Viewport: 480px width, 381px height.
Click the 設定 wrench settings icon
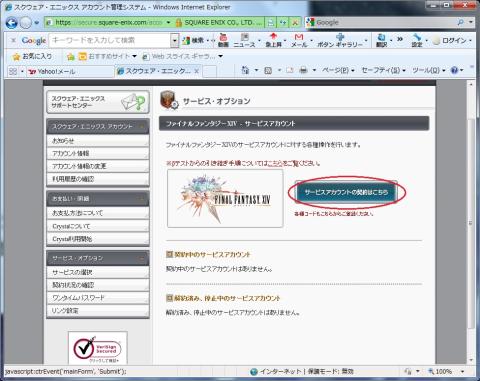coord(417,40)
